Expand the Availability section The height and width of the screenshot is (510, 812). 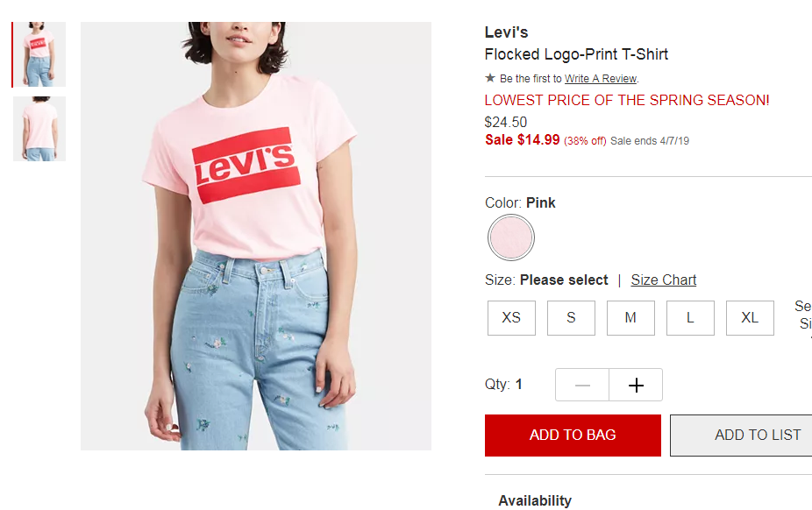pos(535,500)
